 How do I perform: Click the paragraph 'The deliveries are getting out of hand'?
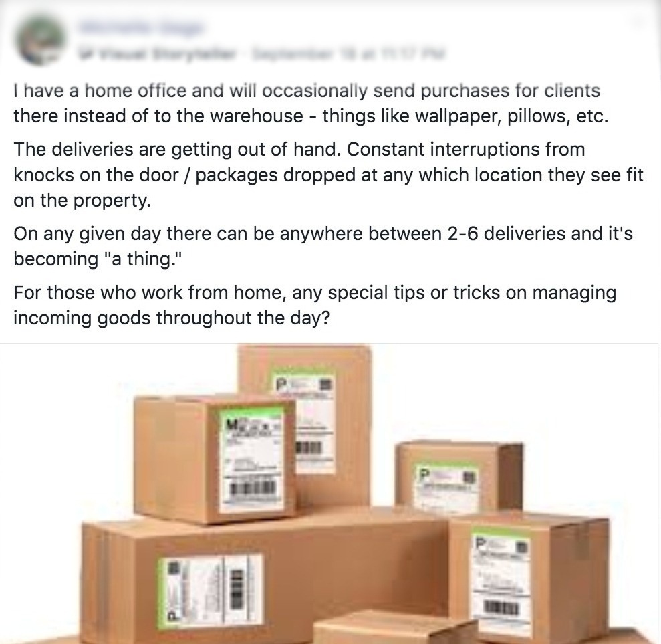pos(328,175)
